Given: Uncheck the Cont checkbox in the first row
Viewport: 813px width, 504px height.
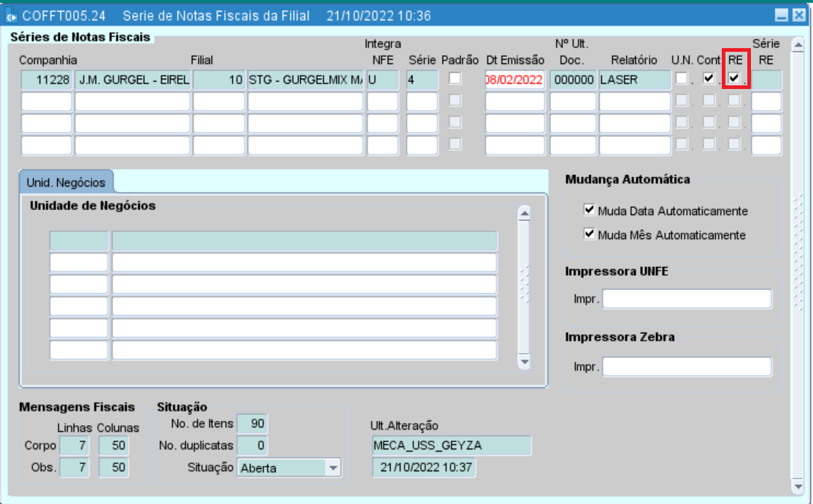Looking at the screenshot, I should (708, 78).
